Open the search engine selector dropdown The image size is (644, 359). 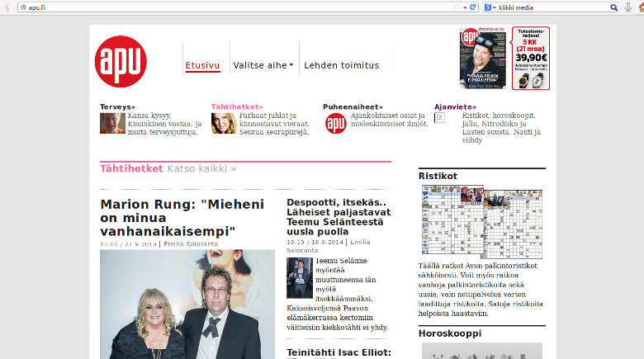(490, 7)
